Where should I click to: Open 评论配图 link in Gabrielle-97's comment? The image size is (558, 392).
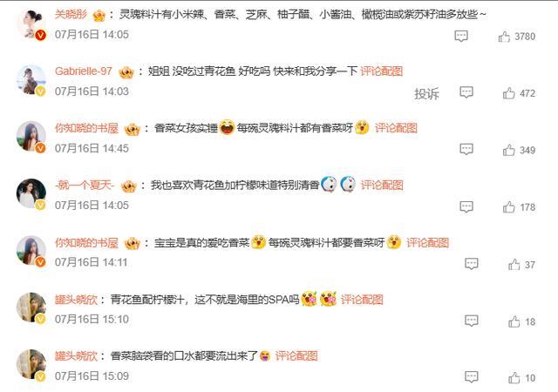382,71
